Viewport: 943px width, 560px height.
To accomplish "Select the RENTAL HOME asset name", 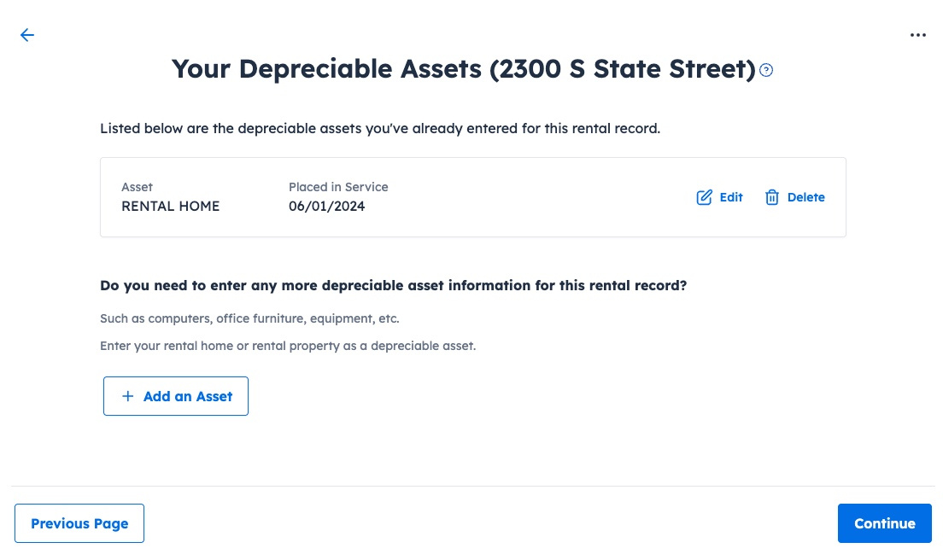I will (170, 206).
